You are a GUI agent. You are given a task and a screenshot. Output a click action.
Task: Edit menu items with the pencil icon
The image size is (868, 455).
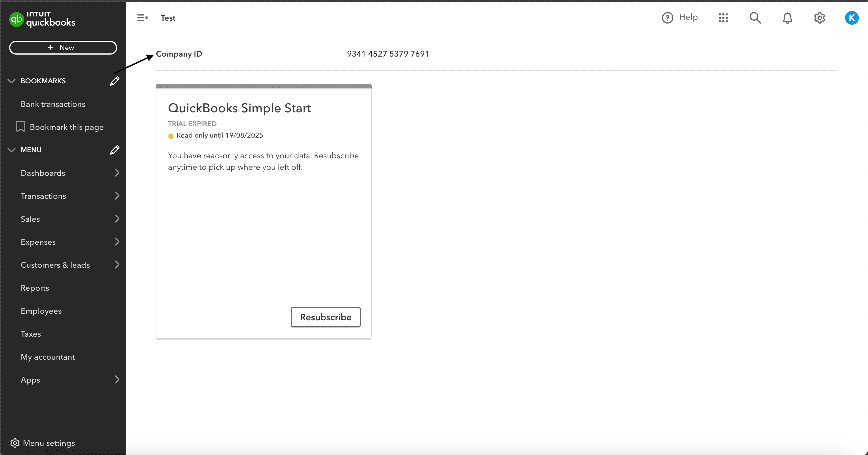pos(115,150)
